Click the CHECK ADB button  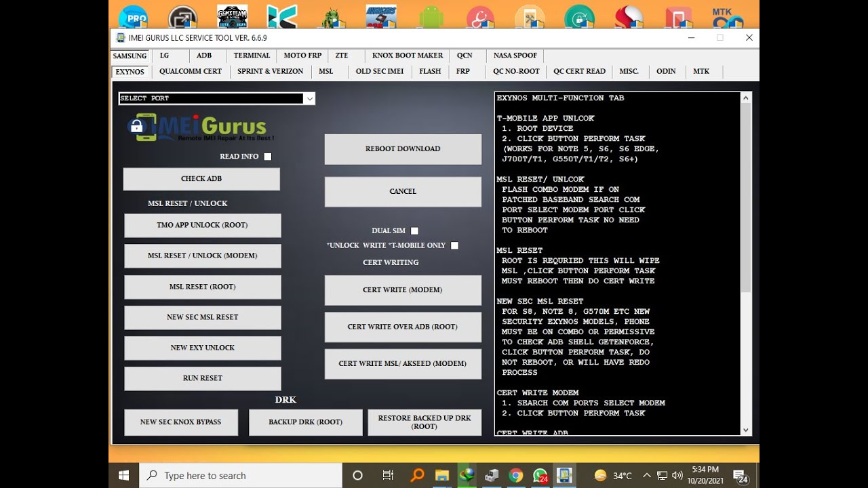(x=201, y=179)
